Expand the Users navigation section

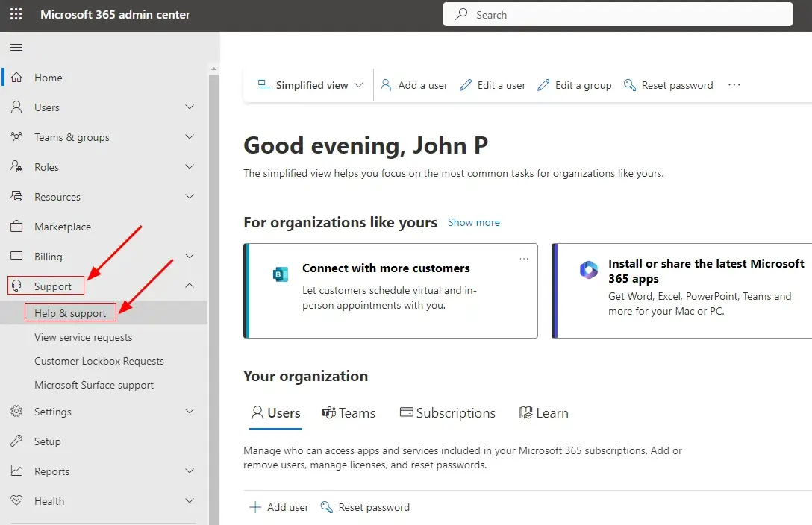[x=190, y=107]
